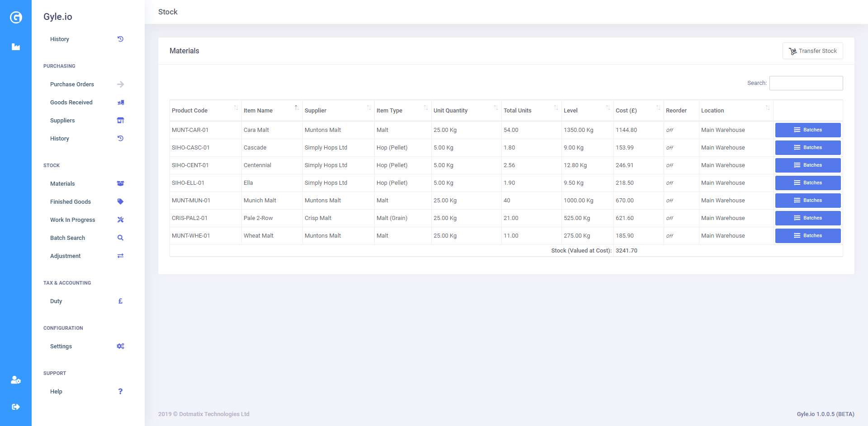Image resolution: width=868 pixels, height=426 pixels.
Task: Click the materials Search input field
Action: pos(806,83)
